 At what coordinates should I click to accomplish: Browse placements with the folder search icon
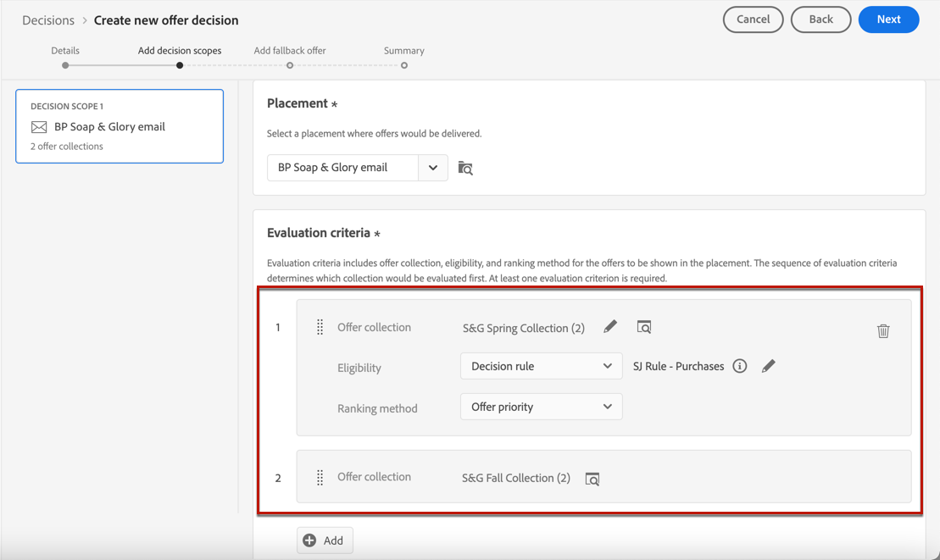click(x=465, y=169)
